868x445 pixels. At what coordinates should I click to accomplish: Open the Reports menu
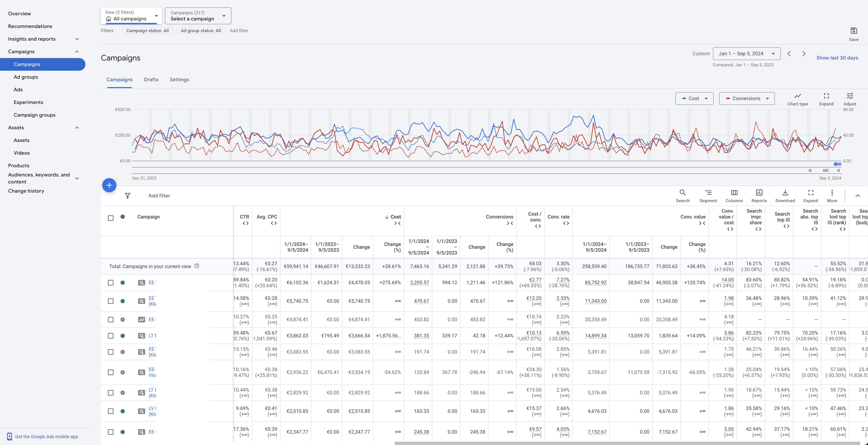click(x=759, y=196)
